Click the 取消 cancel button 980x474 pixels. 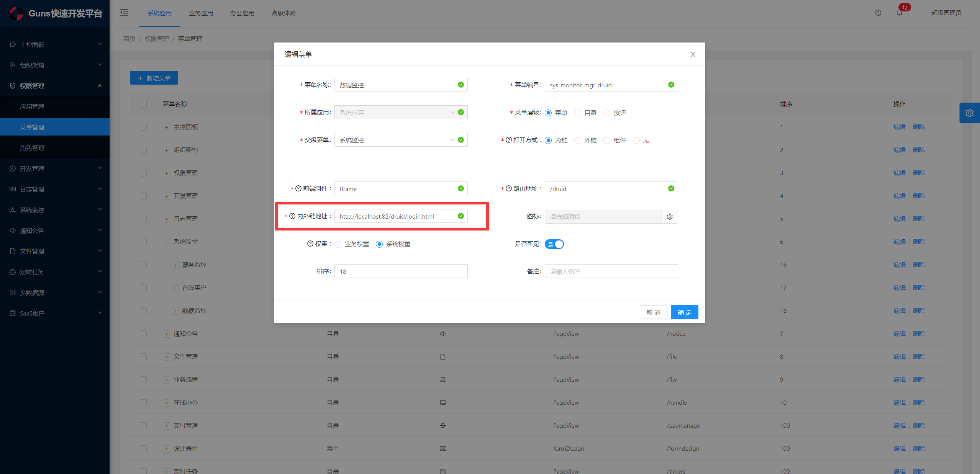653,312
